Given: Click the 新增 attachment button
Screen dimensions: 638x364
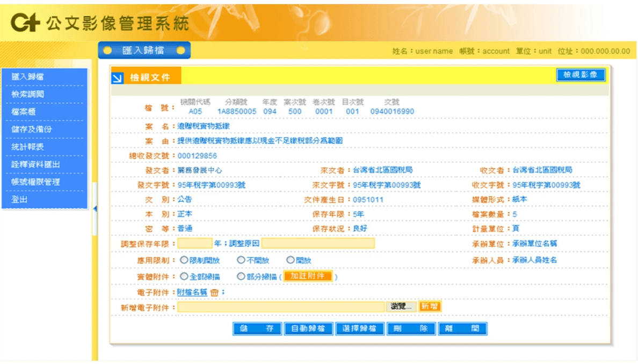Looking at the screenshot, I should (x=430, y=306).
